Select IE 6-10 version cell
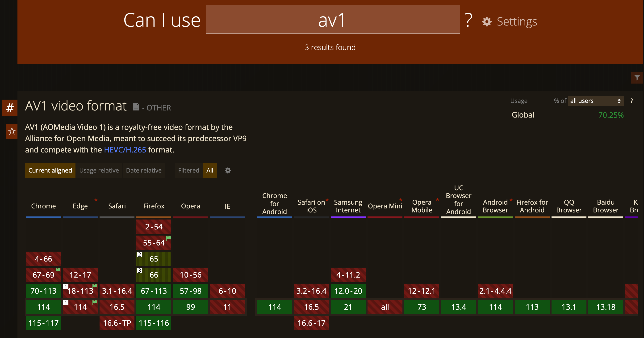 click(x=227, y=291)
